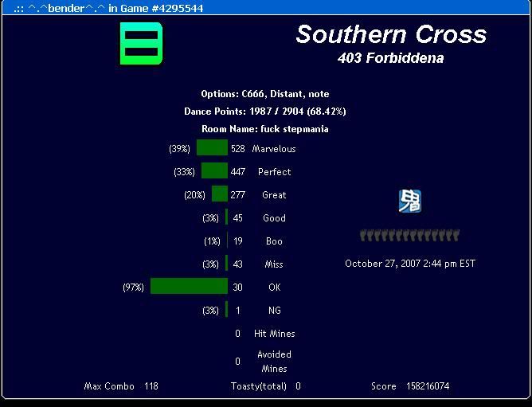Click the Options C666 Distant note line

point(265,94)
